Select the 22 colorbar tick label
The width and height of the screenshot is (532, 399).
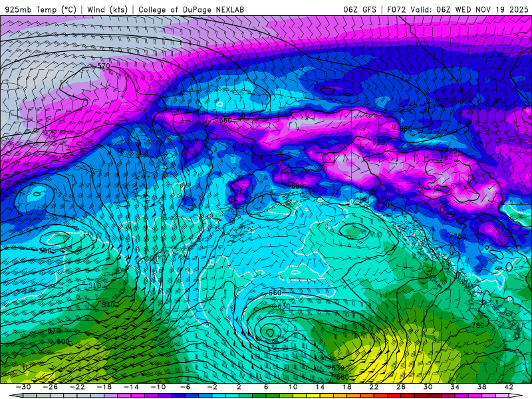[x=374, y=387]
